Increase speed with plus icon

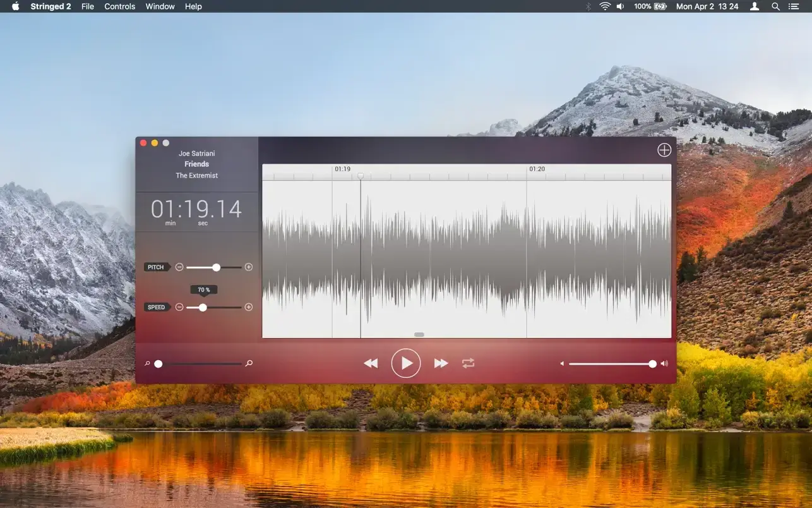pyautogui.click(x=249, y=307)
